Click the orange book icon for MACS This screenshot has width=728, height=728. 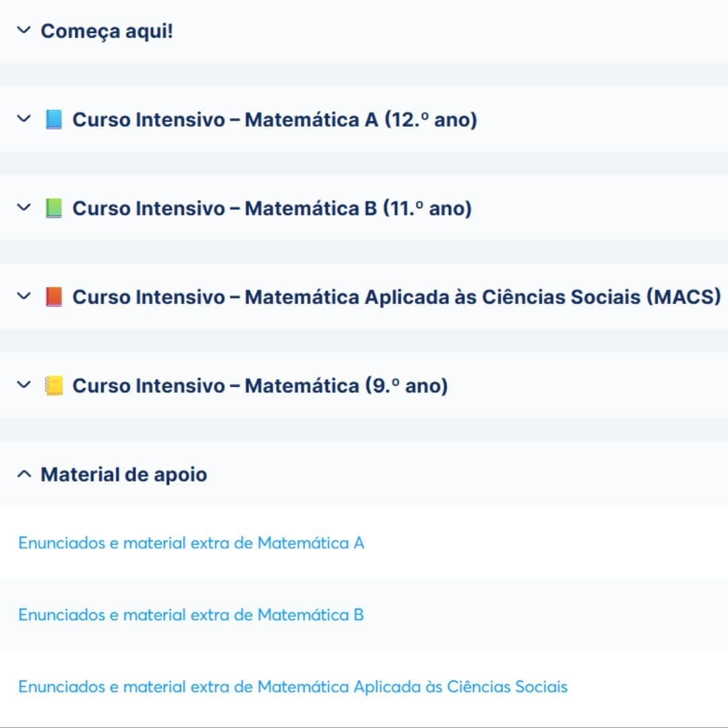click(x=53, y=297)
